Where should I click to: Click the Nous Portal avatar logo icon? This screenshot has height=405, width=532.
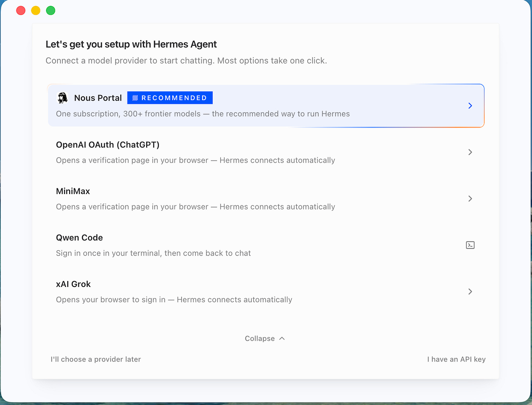pos(63,98)
